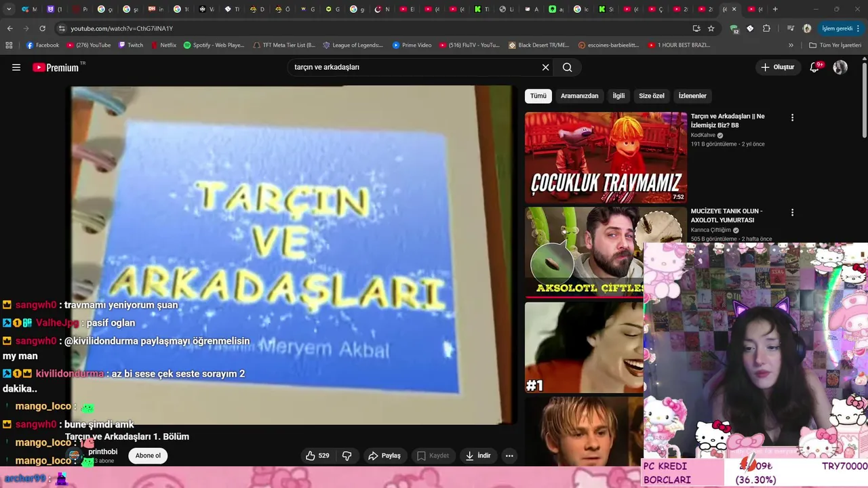Open options for Axolotl Yumurtası recommendation
868x488 pixels.
[x=792, y=212]
